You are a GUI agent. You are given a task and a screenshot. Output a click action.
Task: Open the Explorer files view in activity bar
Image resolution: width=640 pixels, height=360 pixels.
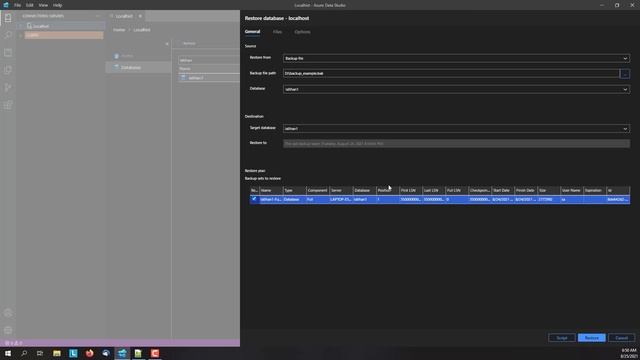pyautogui.click(x=8, y=70)
